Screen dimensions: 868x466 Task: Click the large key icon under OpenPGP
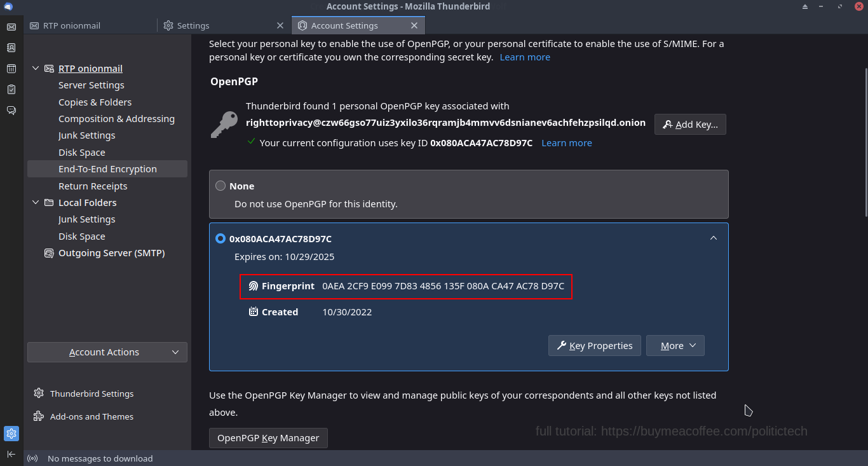click(x=224, y=125)
